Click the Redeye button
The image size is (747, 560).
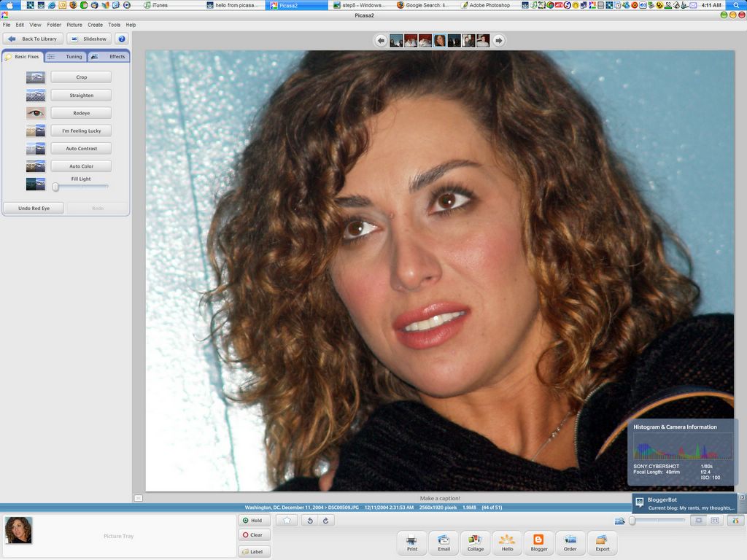pos(82,113)
